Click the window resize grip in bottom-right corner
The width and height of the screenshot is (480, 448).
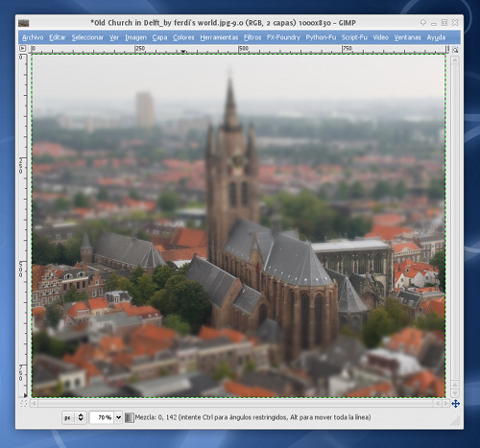(455, 421)
